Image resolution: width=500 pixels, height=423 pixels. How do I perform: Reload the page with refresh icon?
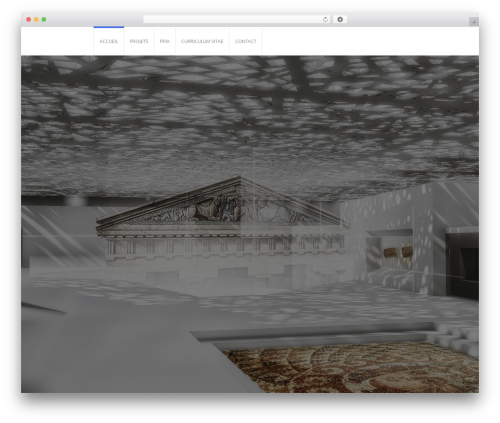tap(325, 19)
